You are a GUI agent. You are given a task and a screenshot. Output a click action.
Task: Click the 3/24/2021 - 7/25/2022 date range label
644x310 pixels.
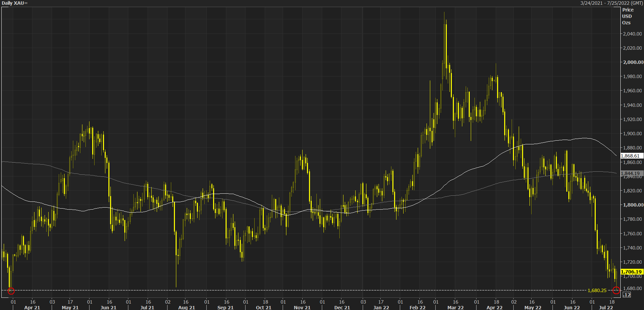[612, 3]
